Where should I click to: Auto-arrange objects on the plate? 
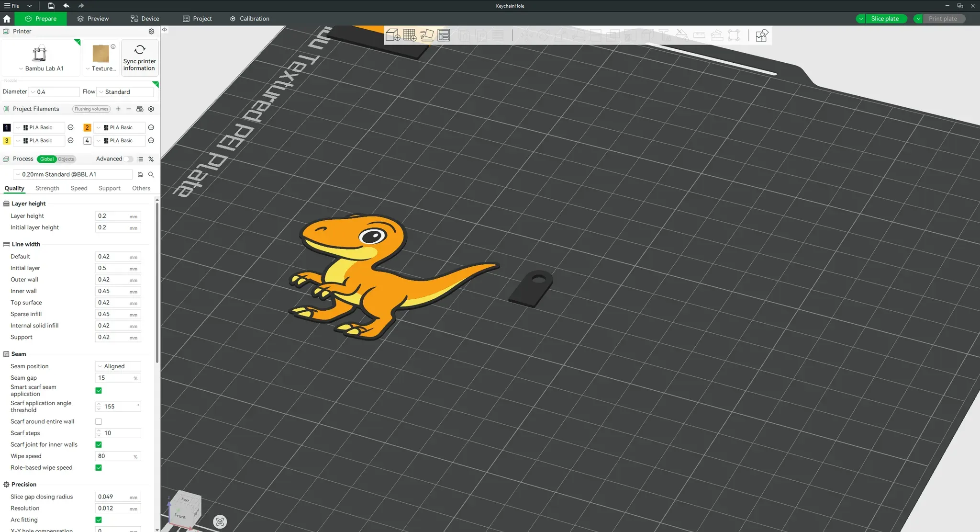[427, 35]
